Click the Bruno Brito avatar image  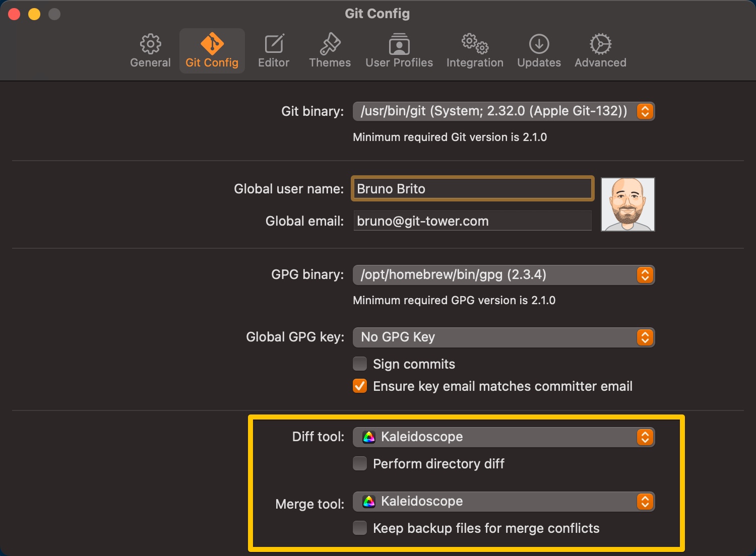click(627, 204)
